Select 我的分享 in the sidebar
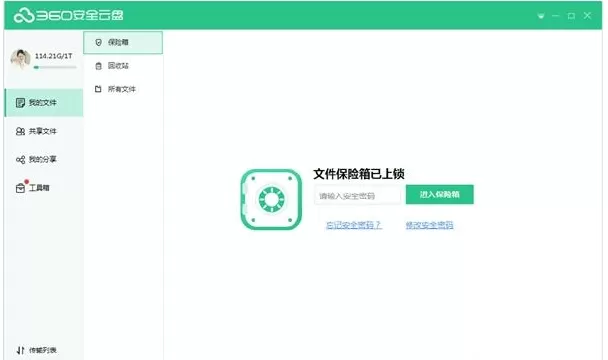 [x=44, y=159]
